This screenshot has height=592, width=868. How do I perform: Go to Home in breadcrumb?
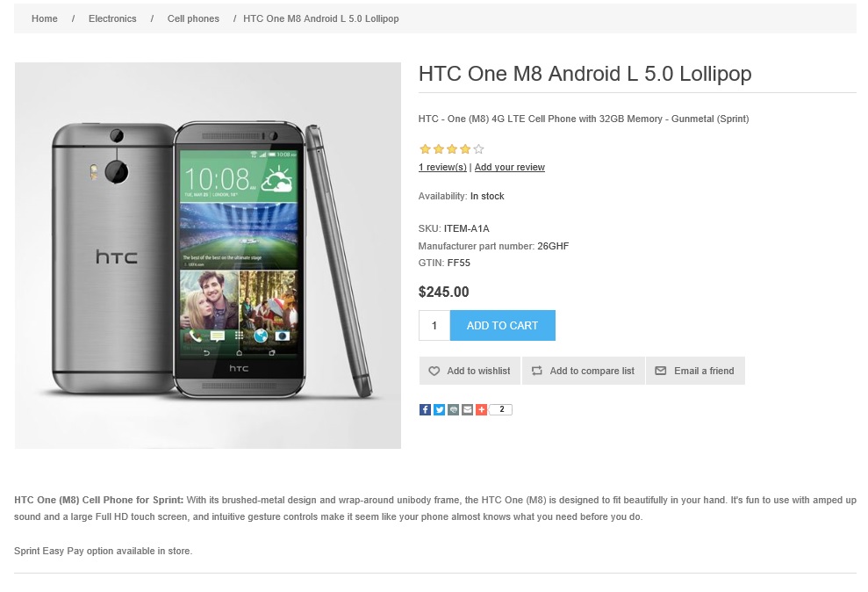pyautogui.click(x=44, y=18)
